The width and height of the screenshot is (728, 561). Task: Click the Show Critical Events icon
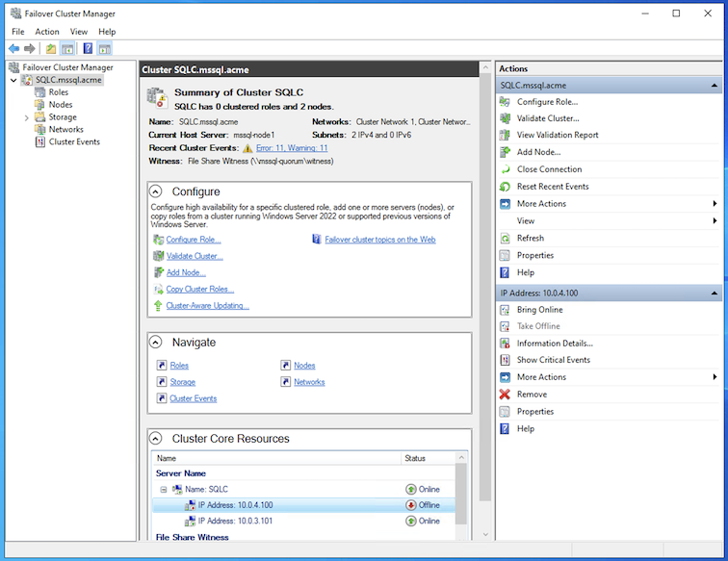(505, 360)
